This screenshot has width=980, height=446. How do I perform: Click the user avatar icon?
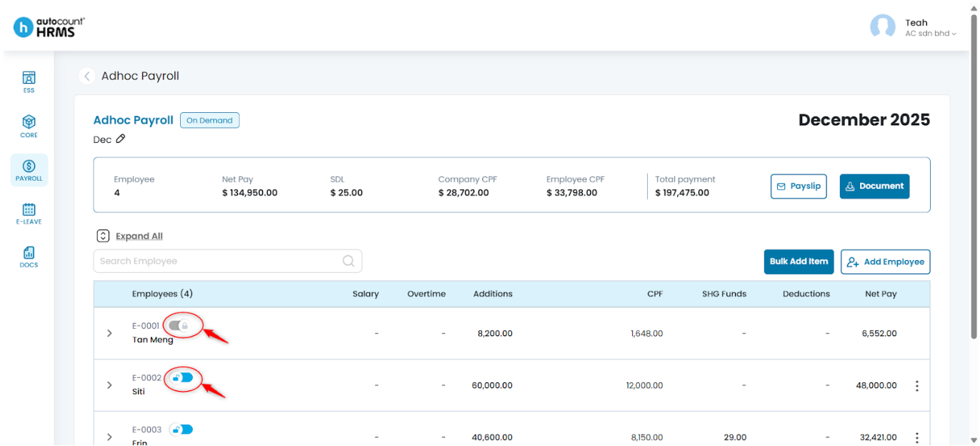[x=882, y=27]
